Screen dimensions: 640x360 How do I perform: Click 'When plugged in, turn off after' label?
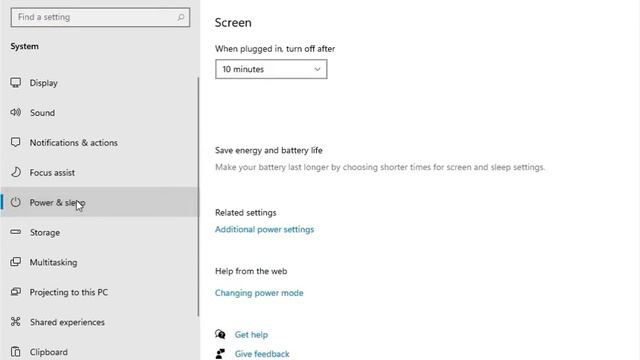[275, 49]
